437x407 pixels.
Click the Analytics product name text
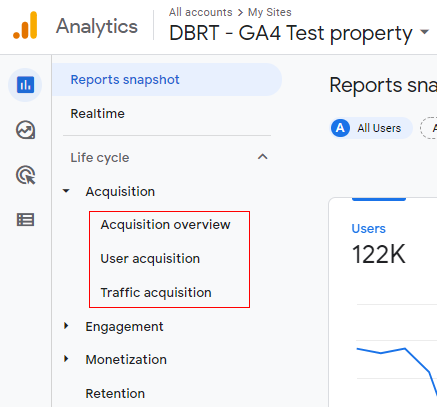coord(97,26)
